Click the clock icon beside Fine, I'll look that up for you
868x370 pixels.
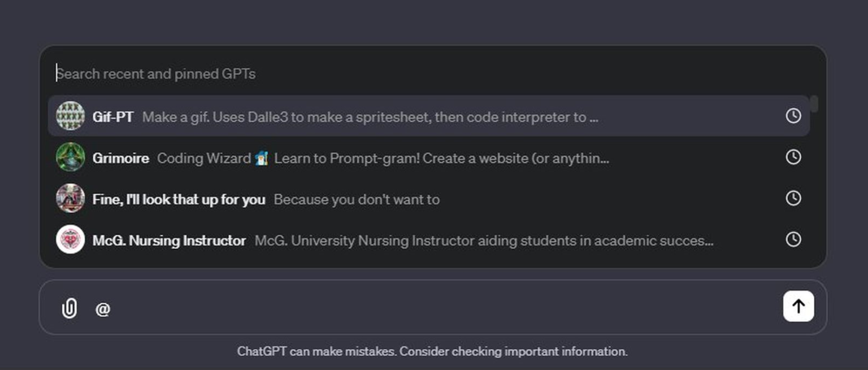(794, 198)
